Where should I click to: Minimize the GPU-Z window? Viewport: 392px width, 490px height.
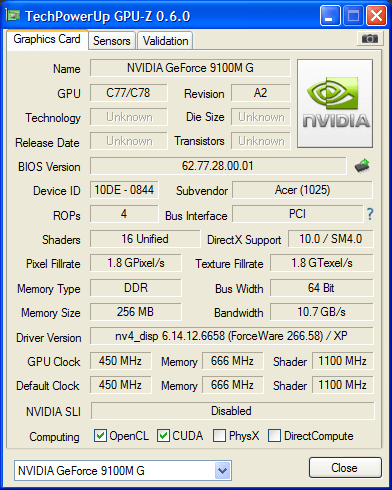coord(330,15)
